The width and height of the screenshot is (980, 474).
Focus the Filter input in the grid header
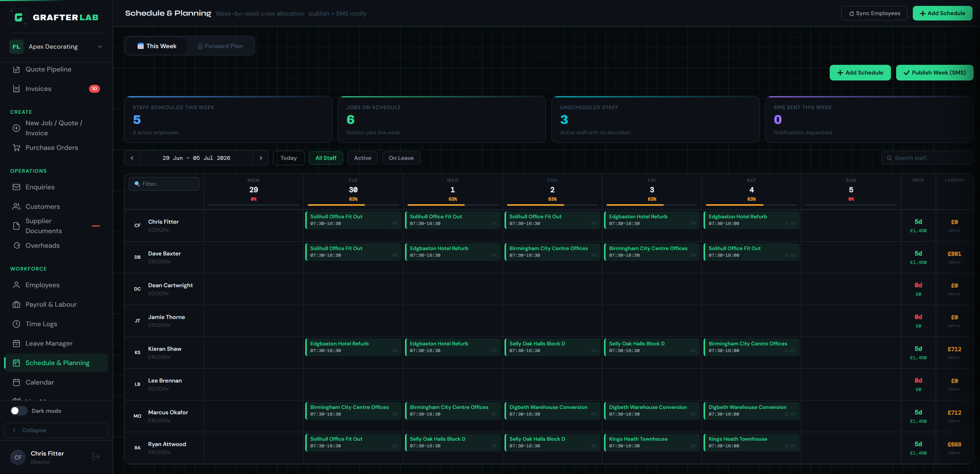pos(164,184)
